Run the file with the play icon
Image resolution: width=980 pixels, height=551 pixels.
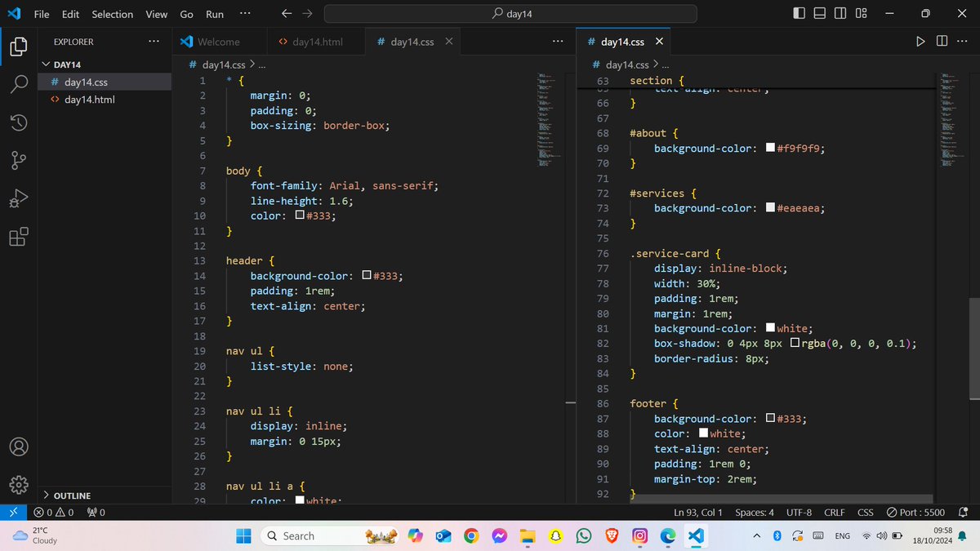click(x=920, y=42)
